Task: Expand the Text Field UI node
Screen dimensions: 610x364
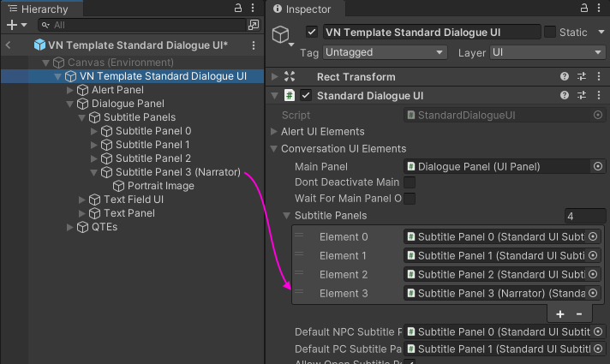Action: click(x=81, y=200)
